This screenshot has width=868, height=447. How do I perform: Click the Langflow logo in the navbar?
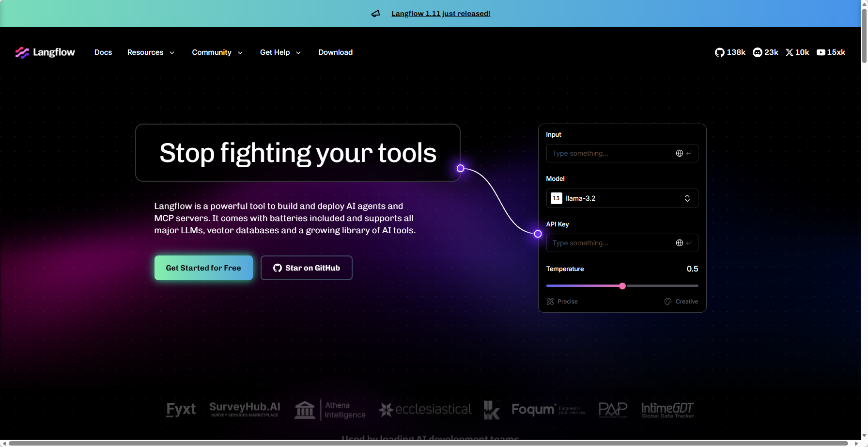point(45,52)
